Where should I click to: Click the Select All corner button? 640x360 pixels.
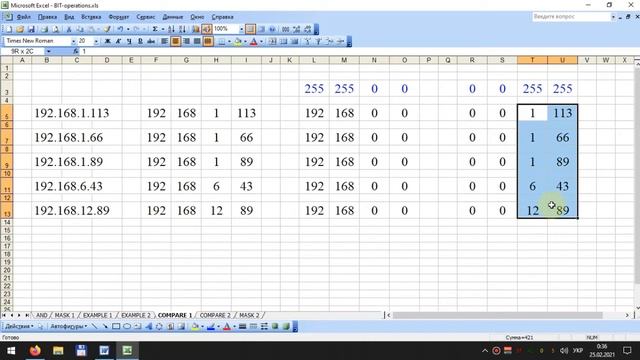(6, 60)
